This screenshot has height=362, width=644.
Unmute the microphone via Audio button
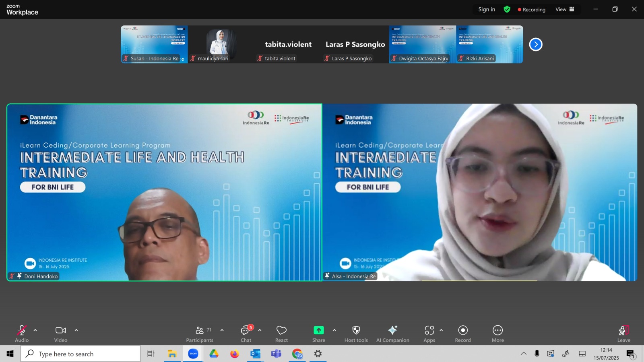tap(22, 334)
